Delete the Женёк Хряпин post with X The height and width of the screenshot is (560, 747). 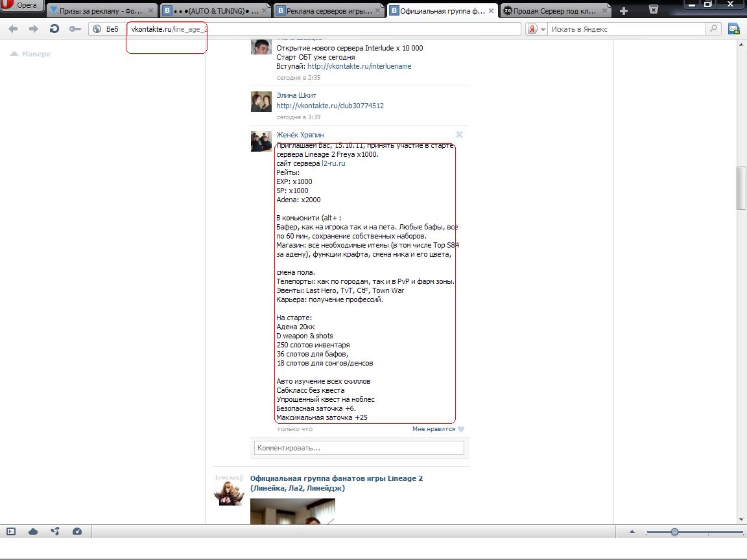459,135
